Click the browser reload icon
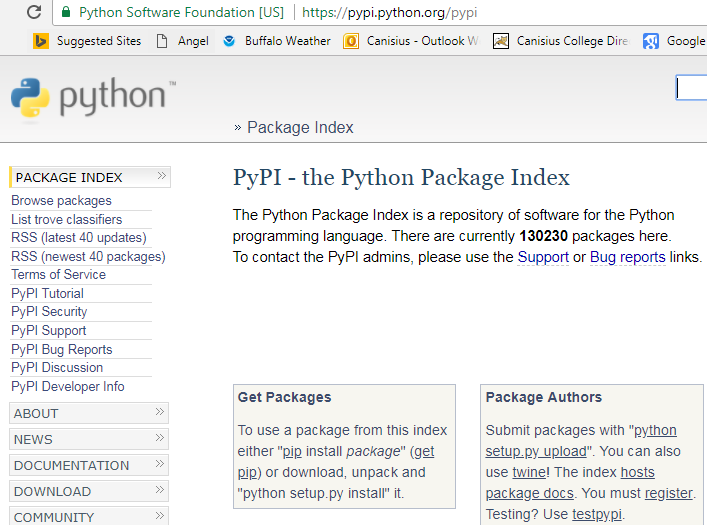707x525 pixels. click(34, 12)
